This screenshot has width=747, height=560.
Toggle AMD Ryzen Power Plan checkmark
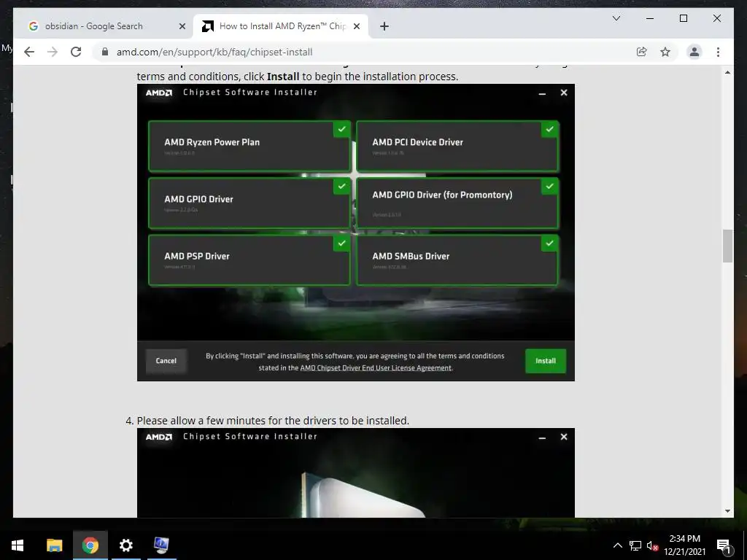(x=341, y=129)
